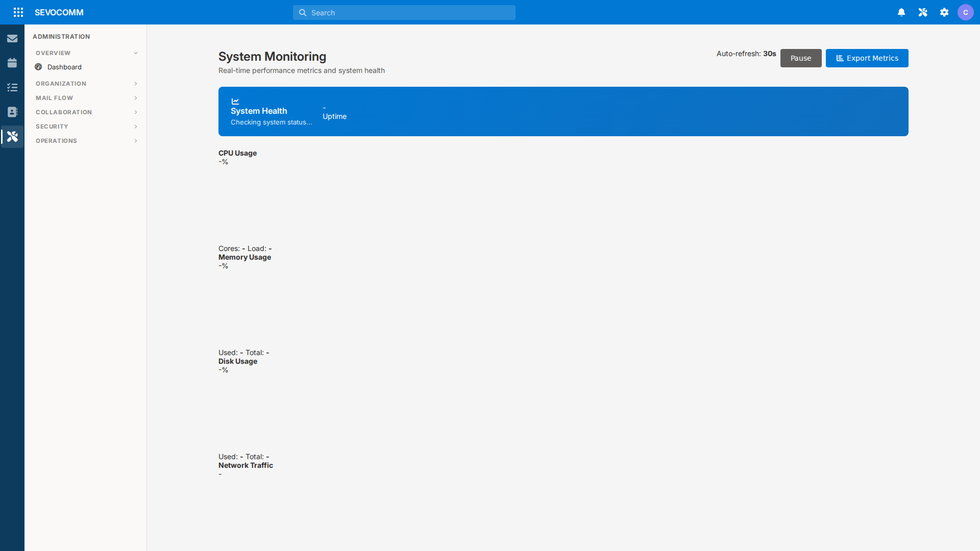This screenshot has width=980, height=551.
Task: Select the System Health status card
Action: (563, 111)
